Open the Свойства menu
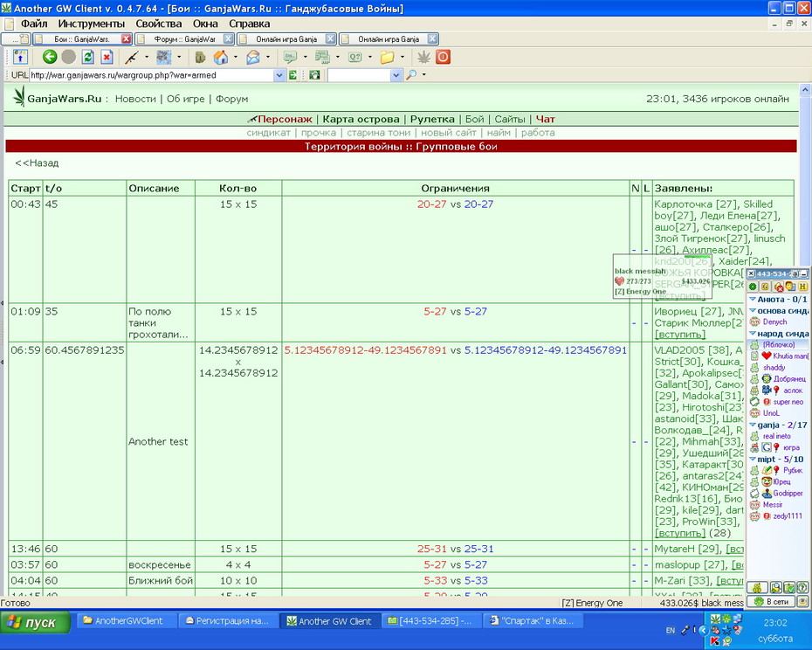Image resolution: width=812 pixels, height=650 pixels. coord(158,24)
